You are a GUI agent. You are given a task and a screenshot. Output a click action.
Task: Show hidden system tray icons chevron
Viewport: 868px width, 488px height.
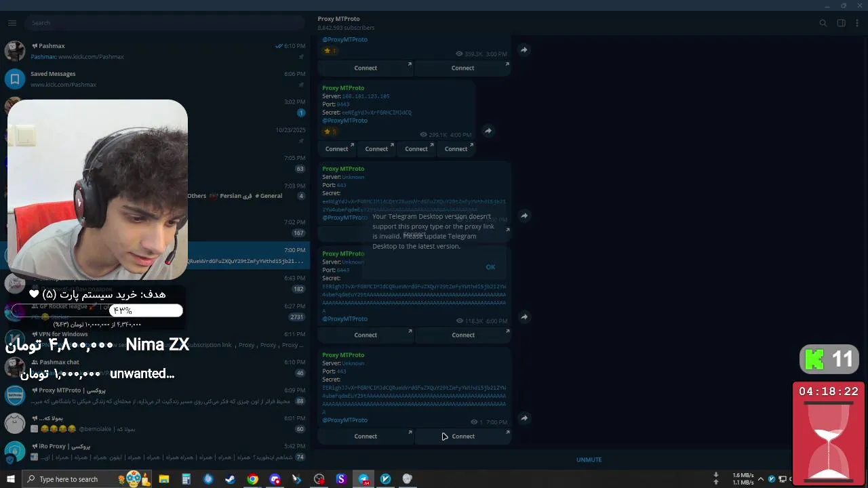click(760, 479)
